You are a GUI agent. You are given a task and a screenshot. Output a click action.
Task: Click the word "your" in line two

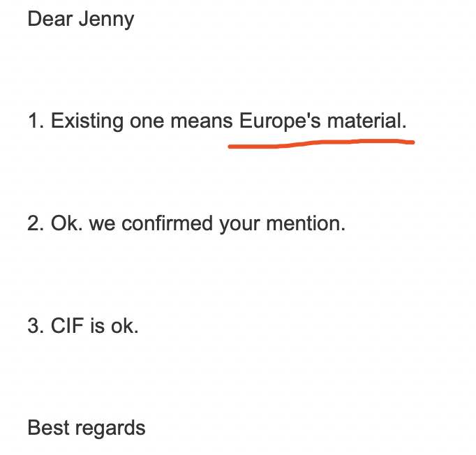pos(239,225)
